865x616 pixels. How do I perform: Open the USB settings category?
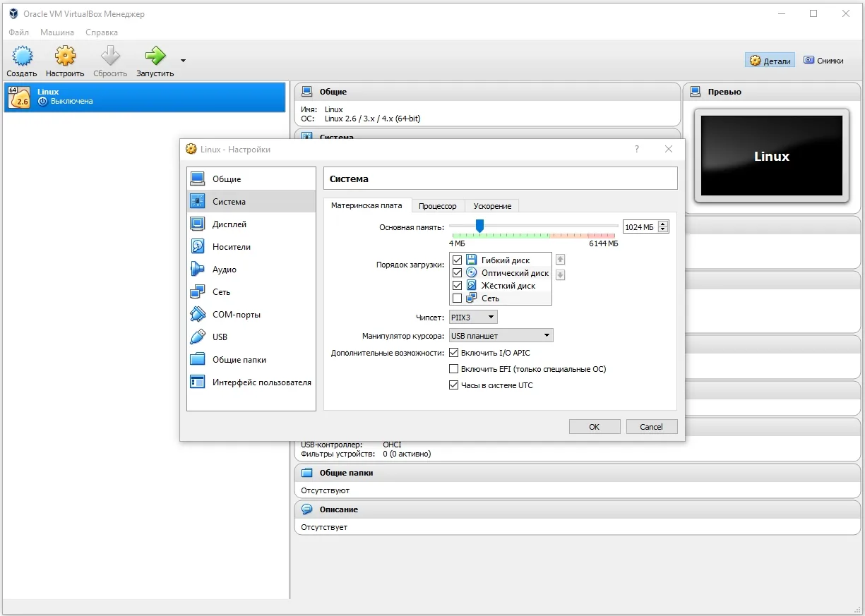[251, 337]
